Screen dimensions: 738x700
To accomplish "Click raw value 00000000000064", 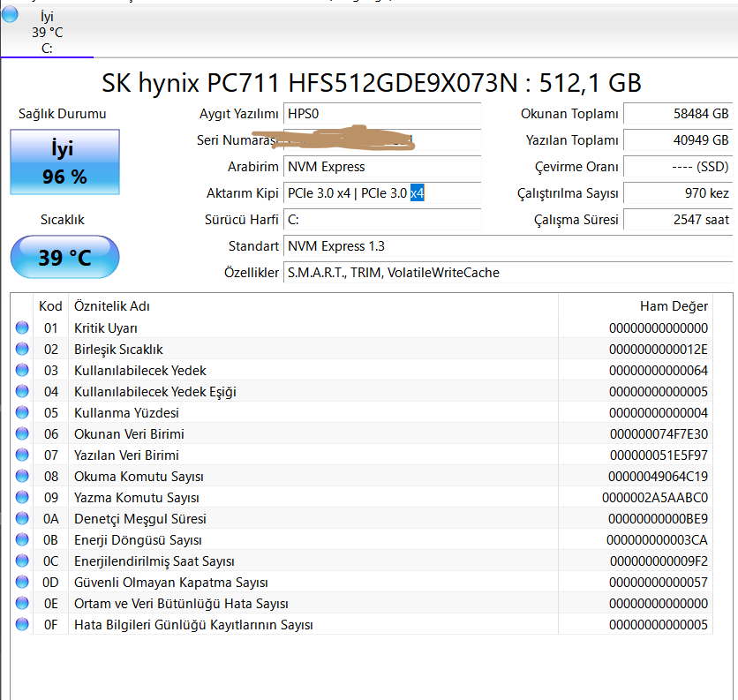I will point(658,371).
